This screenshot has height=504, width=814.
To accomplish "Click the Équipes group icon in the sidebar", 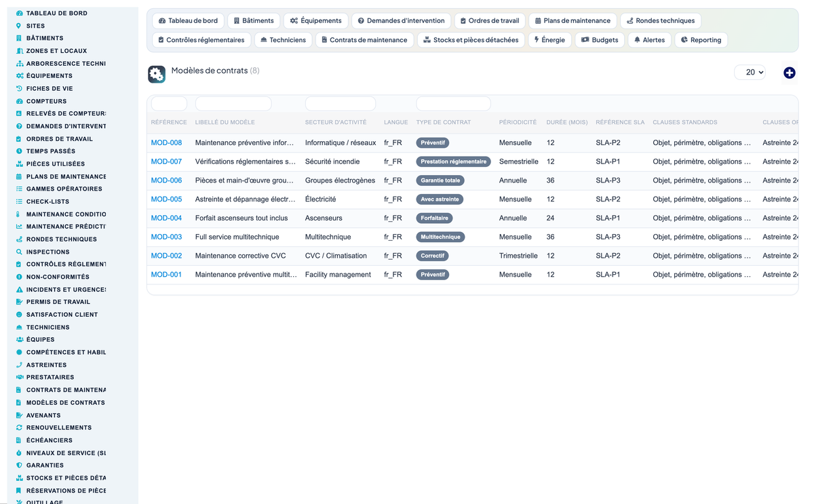I will point(19,340).
